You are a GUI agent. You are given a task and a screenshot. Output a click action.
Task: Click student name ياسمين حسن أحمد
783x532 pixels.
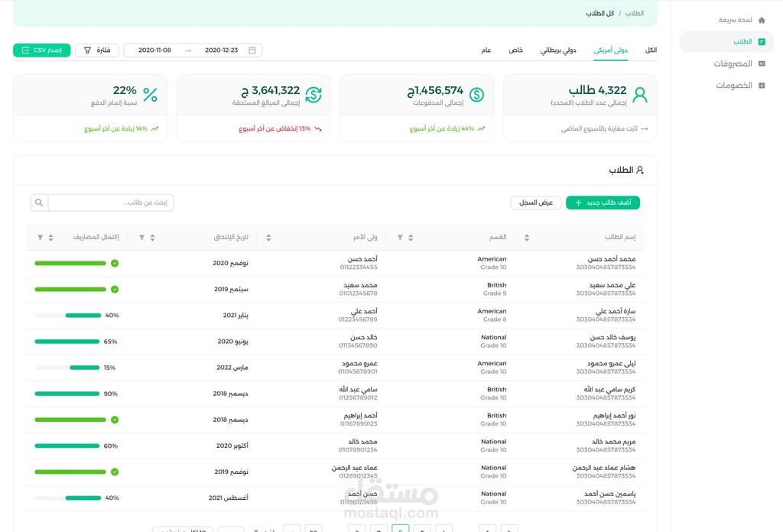click(x=609, y=494)
